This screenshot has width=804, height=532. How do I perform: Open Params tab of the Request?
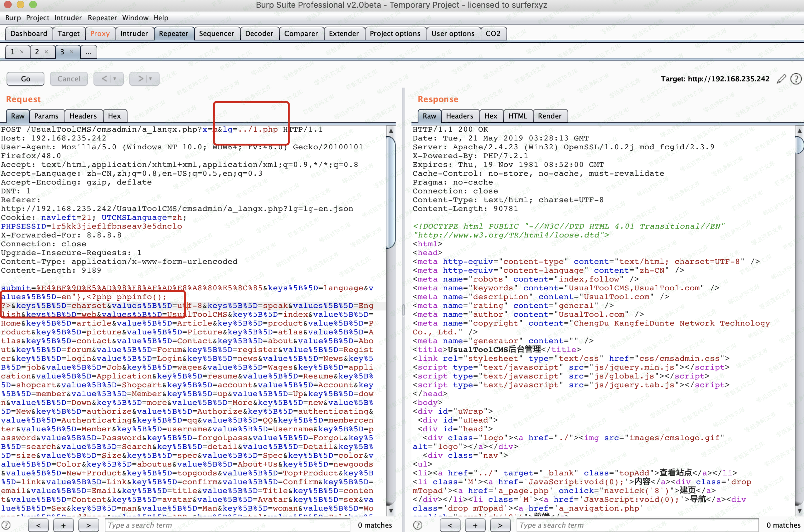(x=46, y=116)
